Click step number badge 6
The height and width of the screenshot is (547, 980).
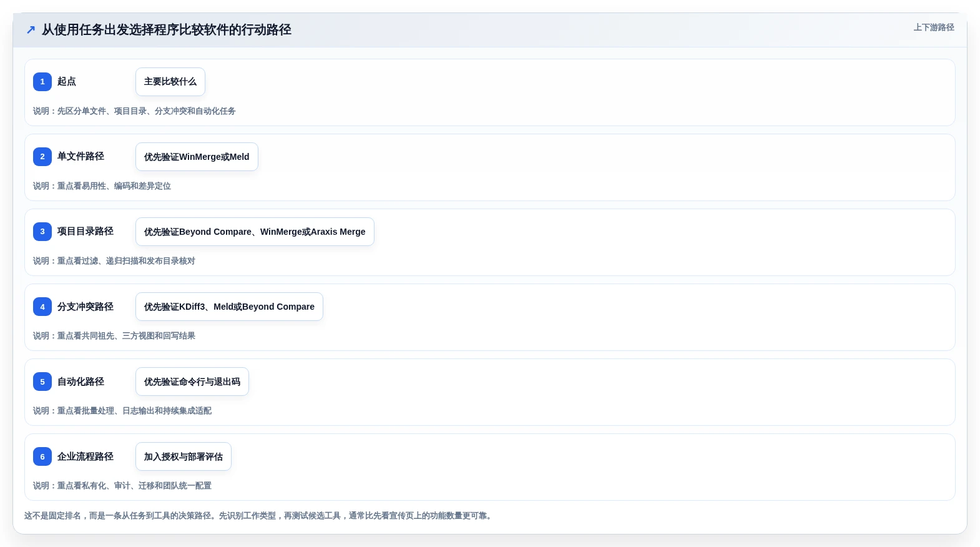(x=42, y=456)
